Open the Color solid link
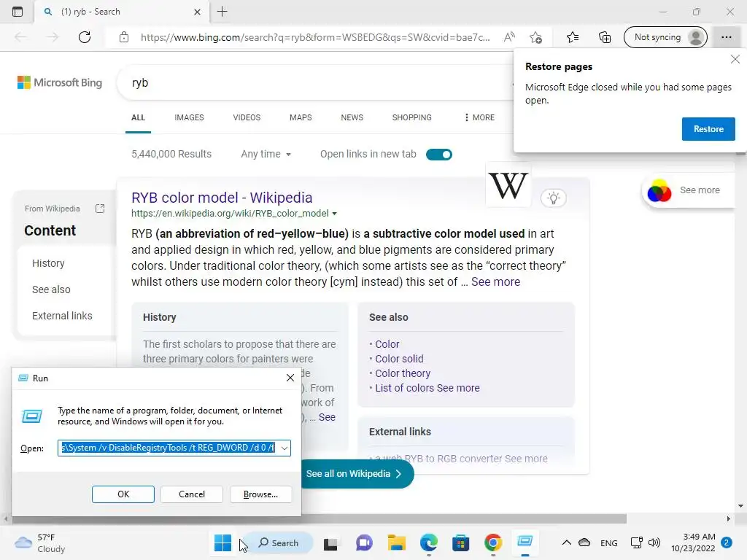747x560 pixels. point(399,359)
